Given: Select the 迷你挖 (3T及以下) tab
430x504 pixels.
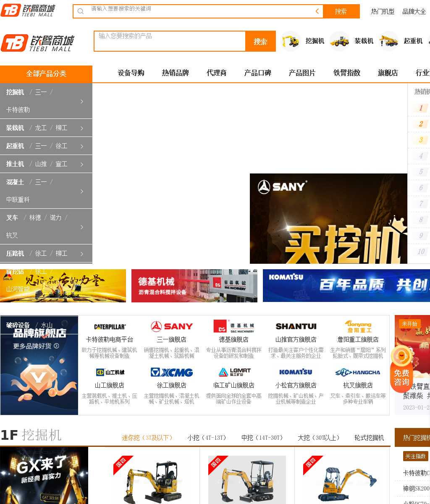Looking at the screenshot, I should 147,438.
